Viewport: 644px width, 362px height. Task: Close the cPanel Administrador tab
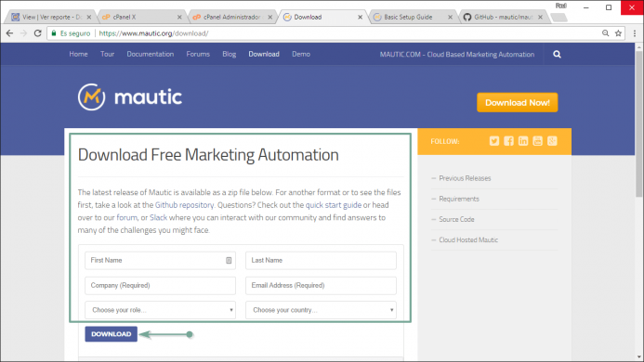coord(269,18)
